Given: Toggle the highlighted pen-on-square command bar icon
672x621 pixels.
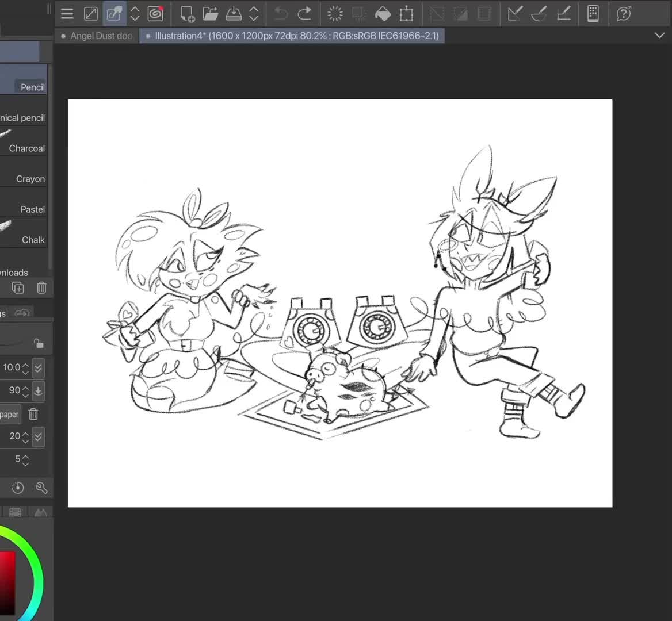Looking at the screenshot, I should pyautogui.click(x=114, y=14).
